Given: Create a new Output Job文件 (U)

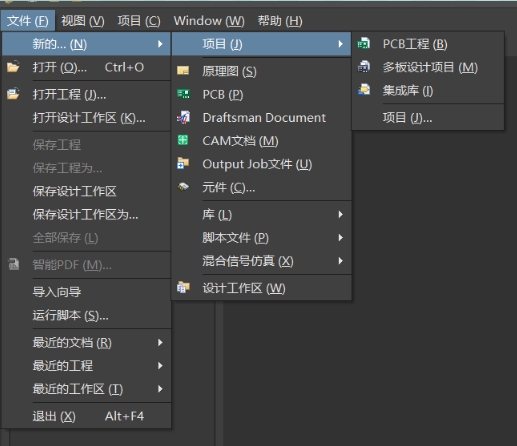Looking at the screenshot, I should coord(261,164).
